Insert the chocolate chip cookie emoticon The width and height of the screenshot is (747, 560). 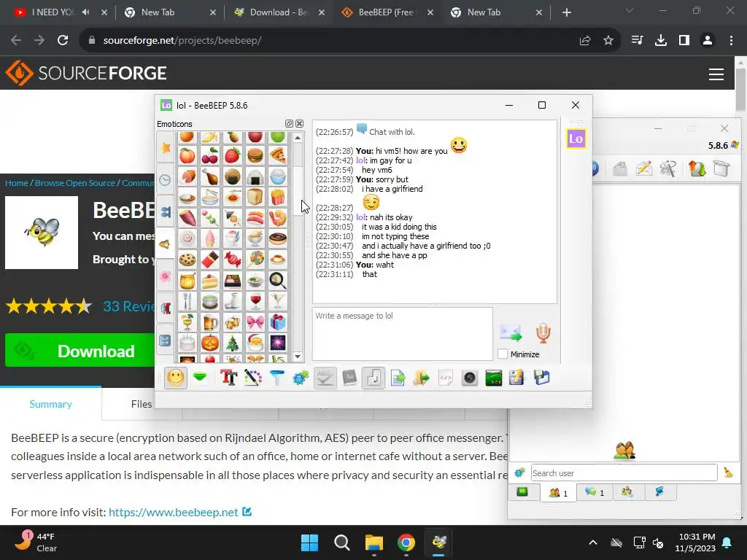click(187, 260)
